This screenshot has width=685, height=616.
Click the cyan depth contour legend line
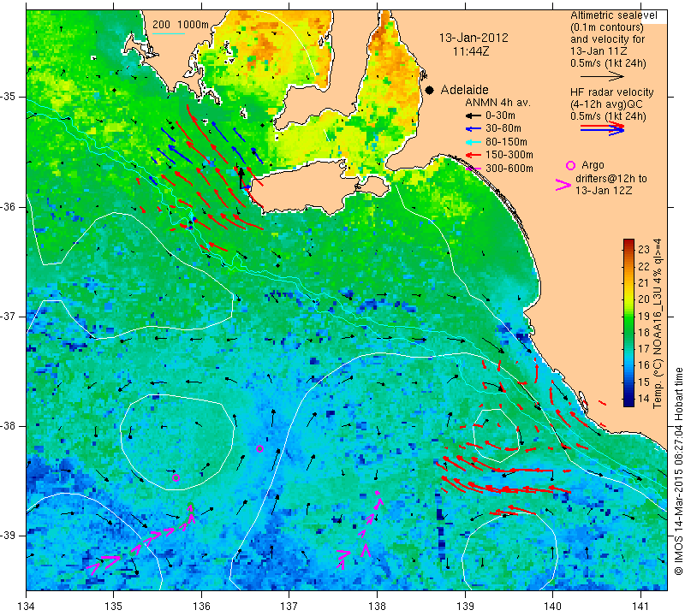168,33
